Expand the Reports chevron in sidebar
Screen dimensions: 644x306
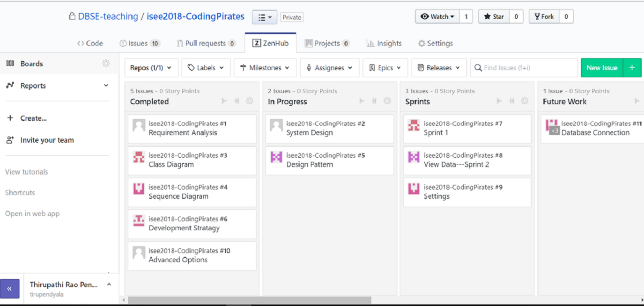pos(106,86)
